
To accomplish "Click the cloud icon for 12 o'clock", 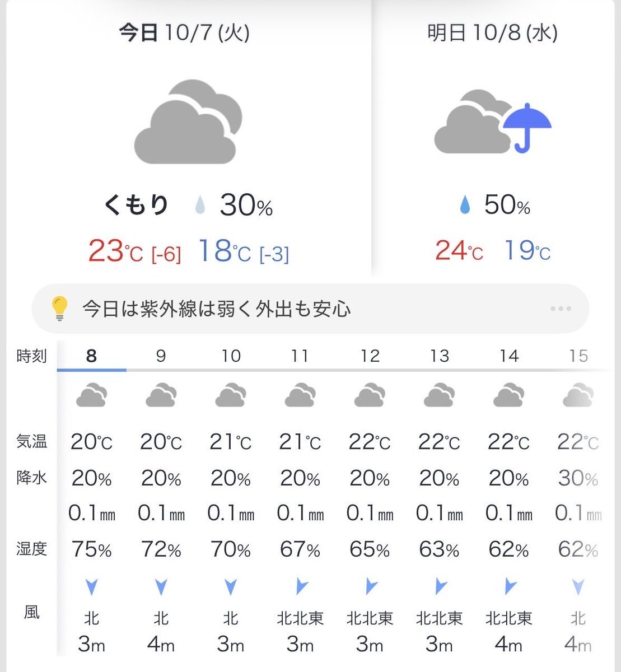I will tap(370, 395).
